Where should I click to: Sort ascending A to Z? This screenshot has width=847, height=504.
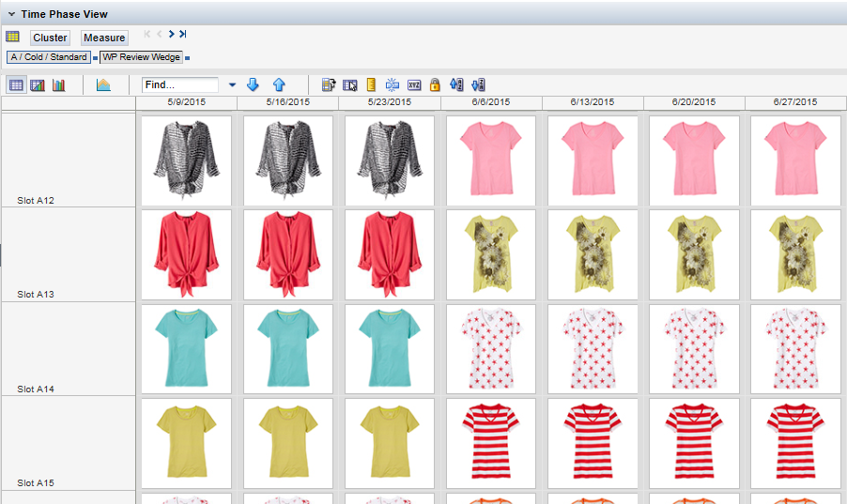coord(456,84)
